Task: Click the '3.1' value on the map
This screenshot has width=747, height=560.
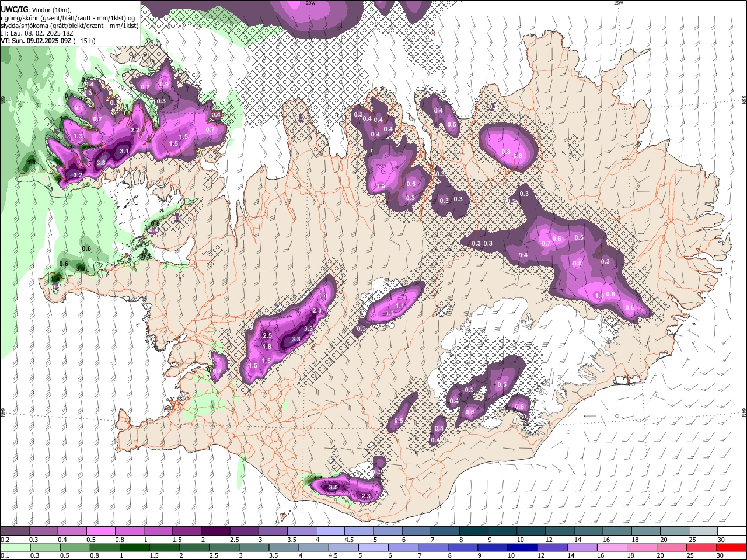Action: click(124, 151)
